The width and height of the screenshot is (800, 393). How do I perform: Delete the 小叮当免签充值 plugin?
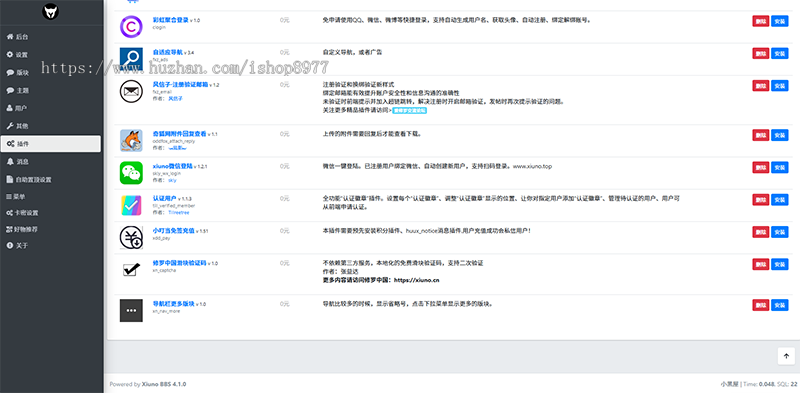tap(760, 232)
